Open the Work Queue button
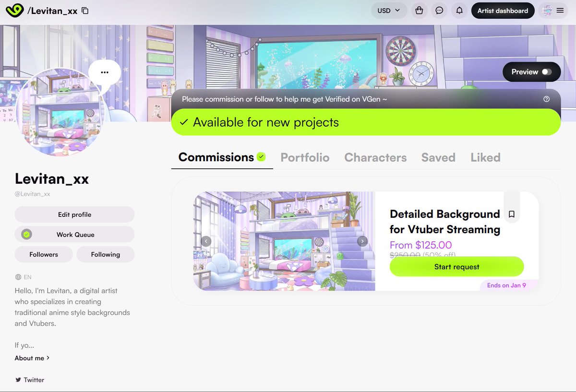The height and width of the screenshot is (392, 576). tap(74, 234)
